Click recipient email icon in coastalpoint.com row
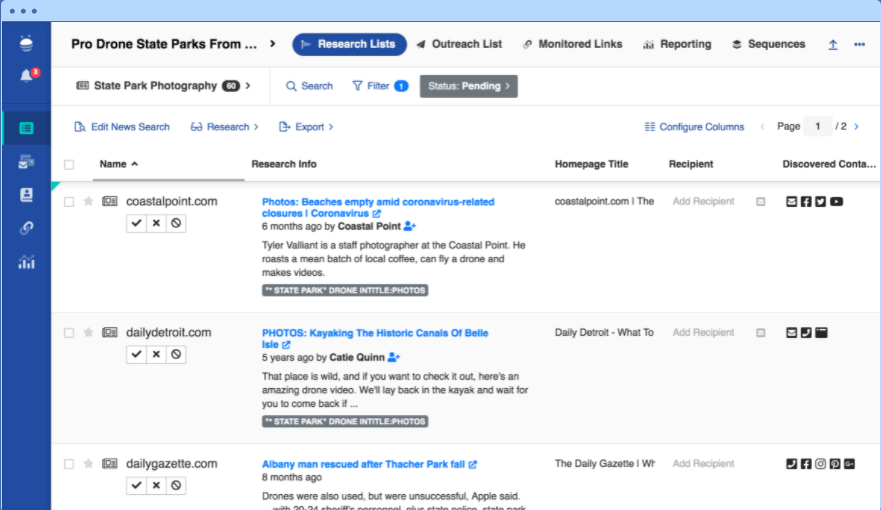 point(761,202)
